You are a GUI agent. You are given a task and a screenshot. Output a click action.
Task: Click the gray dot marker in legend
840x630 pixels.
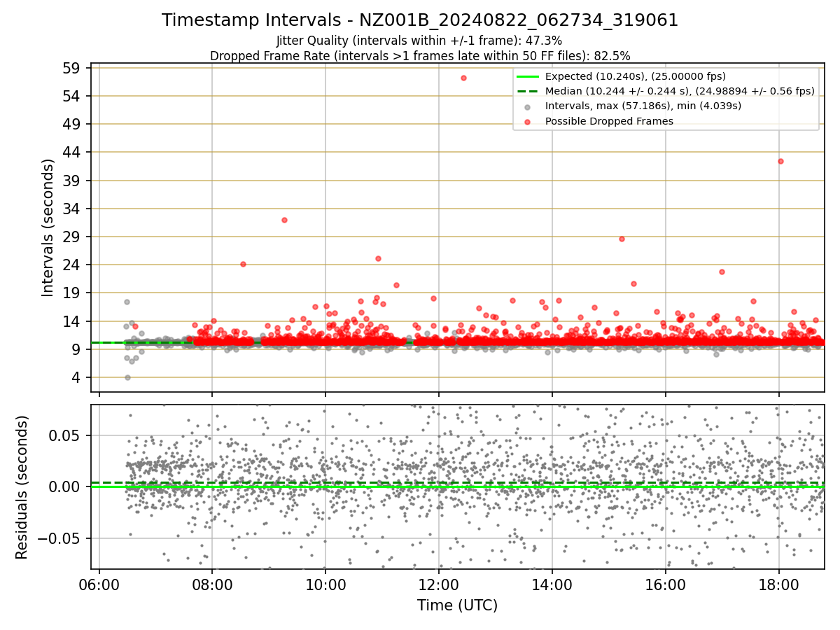tap(528, 106)
